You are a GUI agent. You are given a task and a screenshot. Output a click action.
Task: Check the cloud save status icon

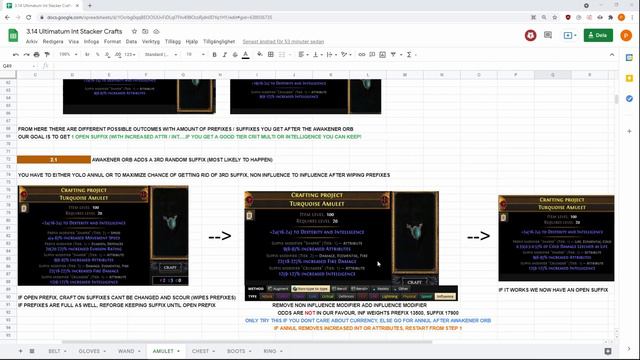(x=156, y=31)
